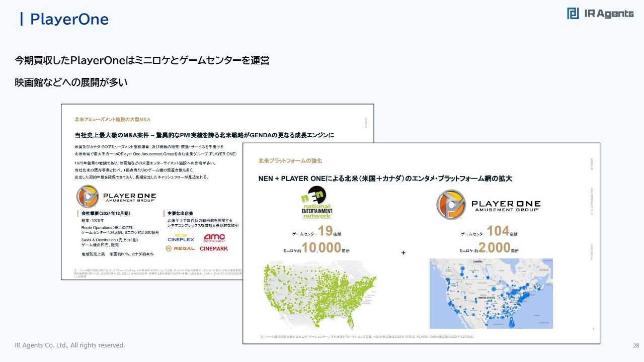Viewport: 644px width, 362px height.
Task: Click Player One logo in left slide
Action: 116,197
